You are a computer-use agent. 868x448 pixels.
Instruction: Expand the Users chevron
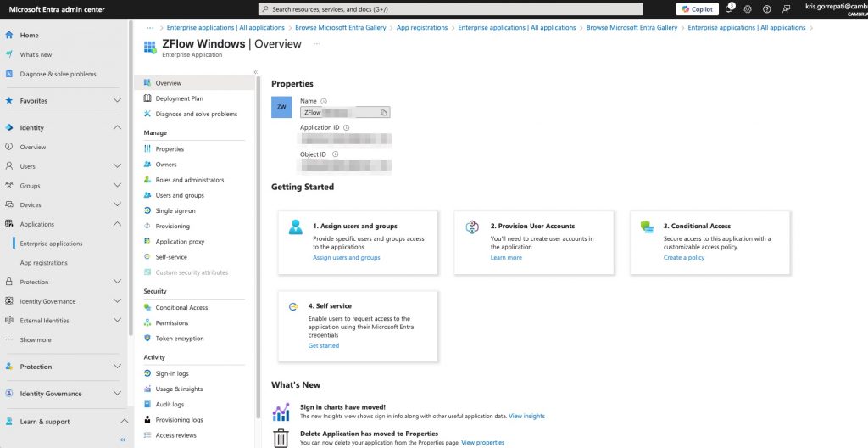pyautogui.click(x=117, y=165)
